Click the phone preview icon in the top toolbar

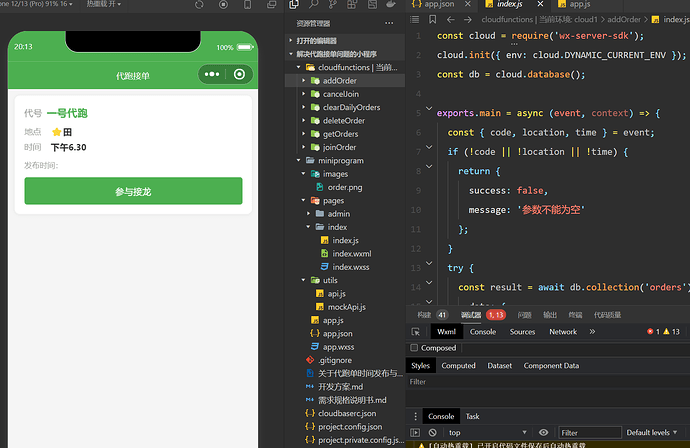pyautogui.click(x=248, y=4)
